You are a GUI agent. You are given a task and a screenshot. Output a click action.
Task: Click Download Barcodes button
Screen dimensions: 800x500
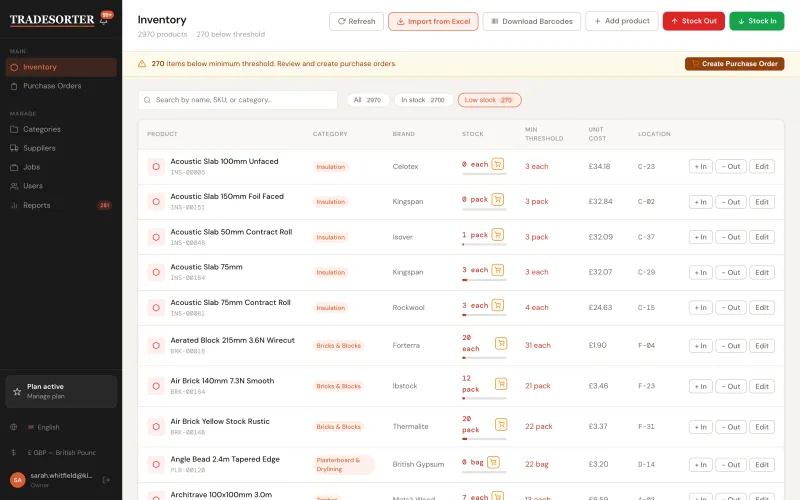click(532, 21)
